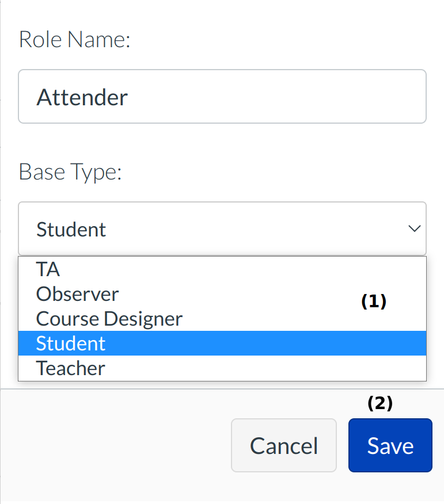Dismiss the dialog with Cancel
This screenshot has height=504, width=444.
click(x=283, y=446)
